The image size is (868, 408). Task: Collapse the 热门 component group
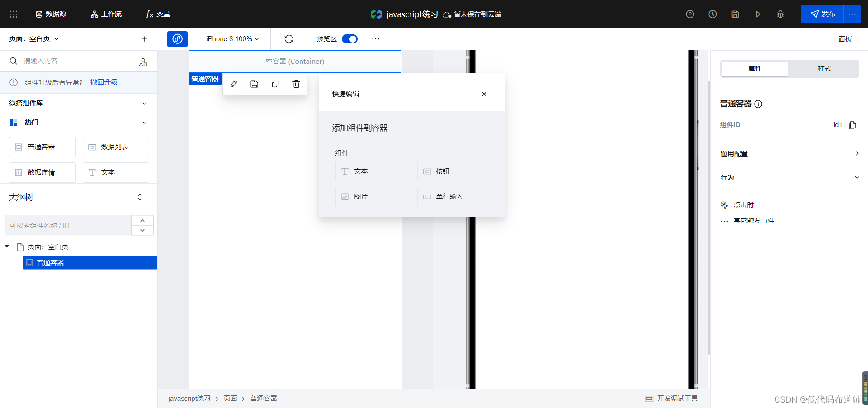pos(145,123)
